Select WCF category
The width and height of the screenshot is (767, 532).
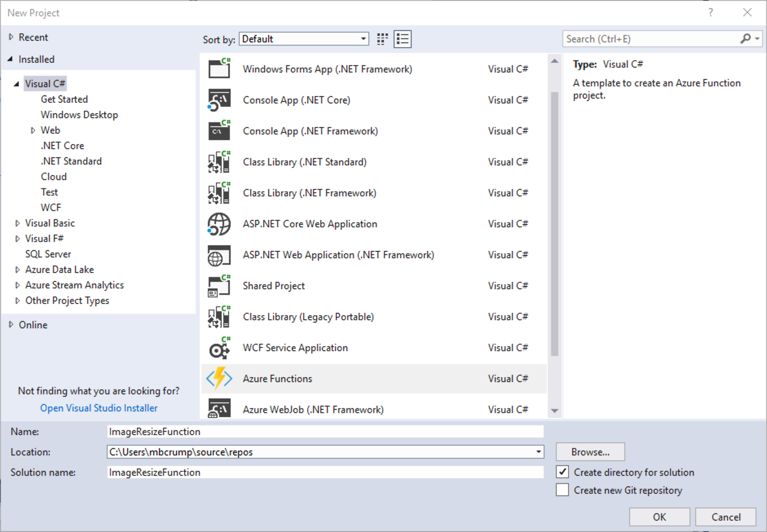click(51, 207)
